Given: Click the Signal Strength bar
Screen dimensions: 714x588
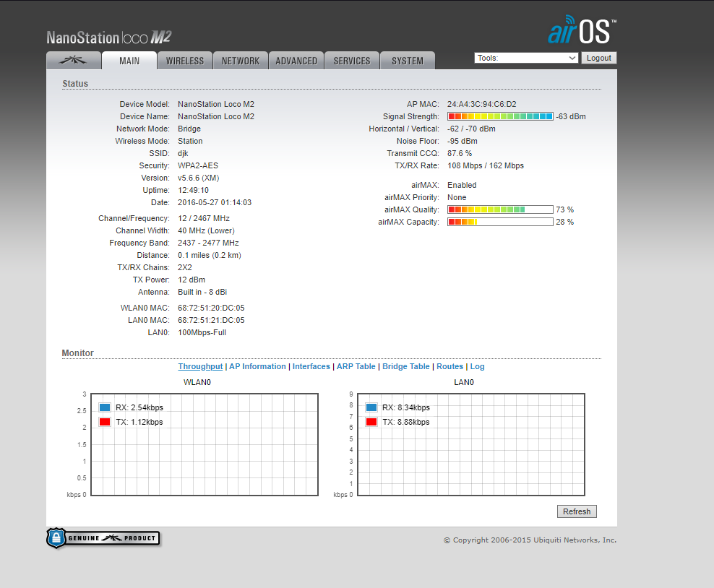Looking at the screenshot, I should click(x=500, y=116).
